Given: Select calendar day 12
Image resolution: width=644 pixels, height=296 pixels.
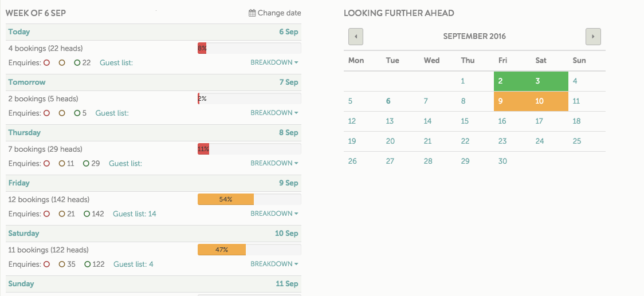Looking at the screenshot, I should click(x=352, y=121).
